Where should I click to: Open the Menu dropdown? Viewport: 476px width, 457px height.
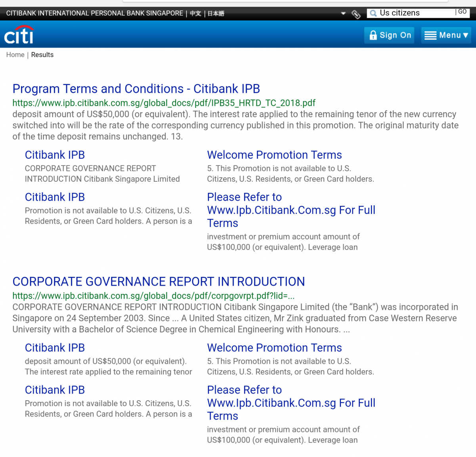click(446, 35)
